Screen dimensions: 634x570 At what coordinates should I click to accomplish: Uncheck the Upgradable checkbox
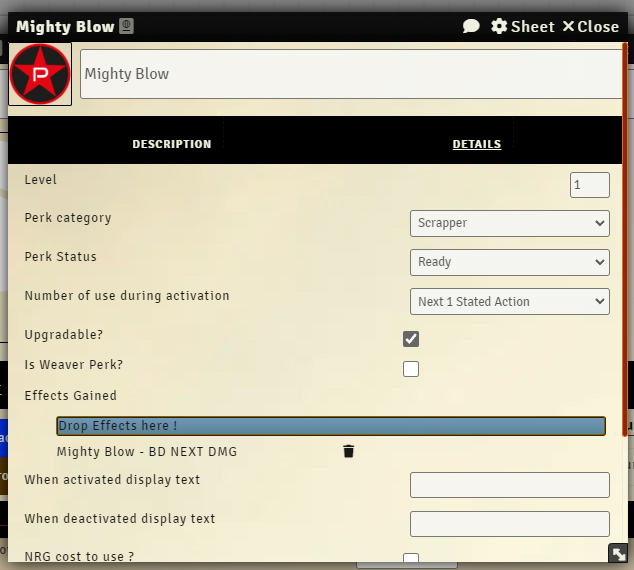411,339
